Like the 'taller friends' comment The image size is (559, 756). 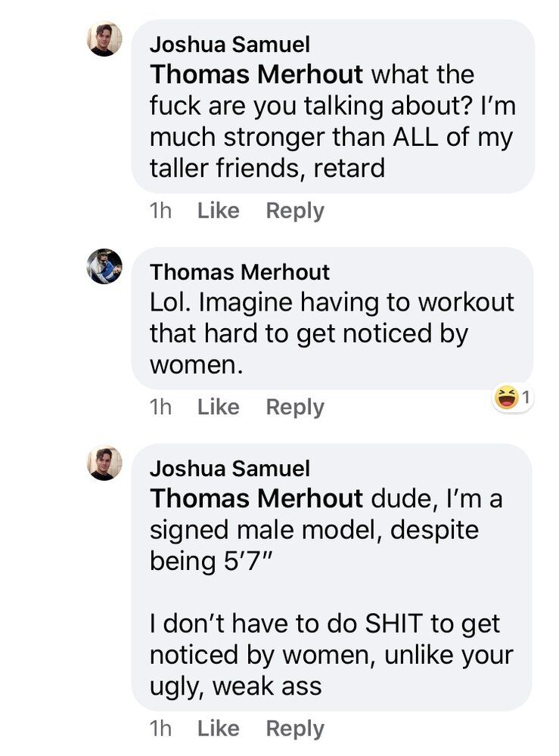tap(219, 211)
